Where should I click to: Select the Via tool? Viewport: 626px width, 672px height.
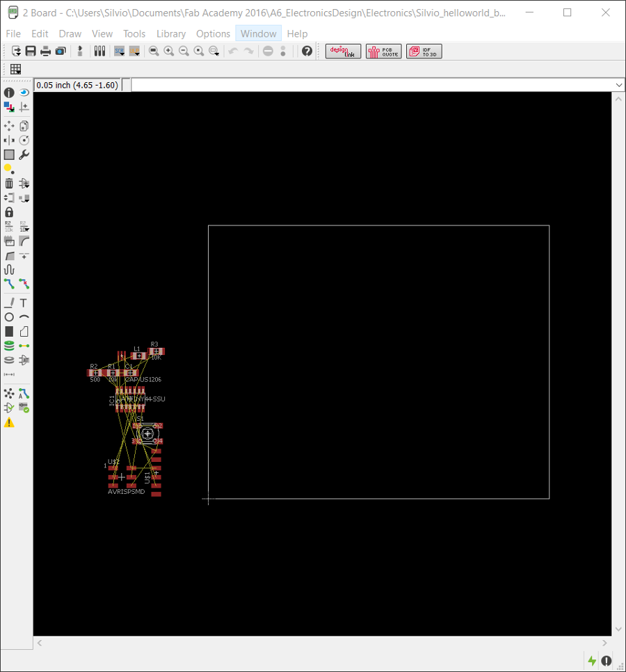9,346
